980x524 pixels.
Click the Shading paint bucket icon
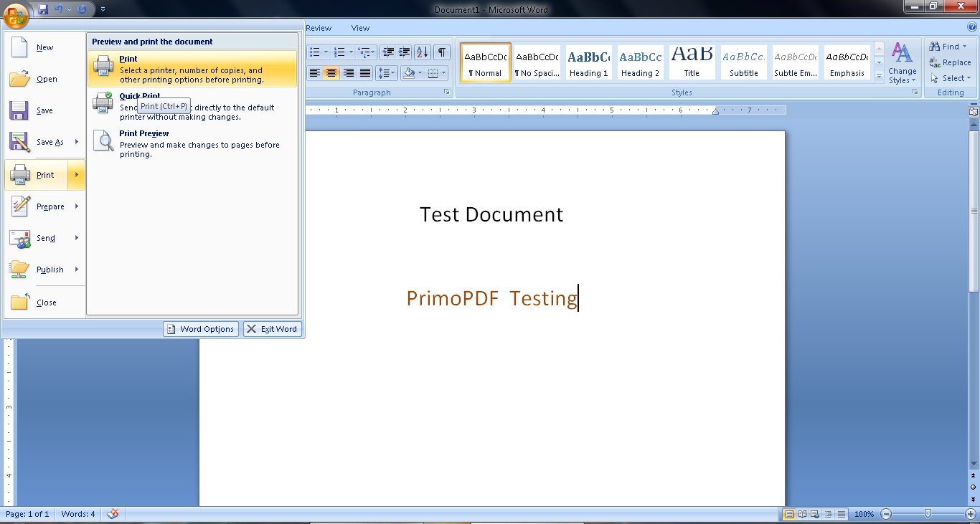tap(409, 73)
